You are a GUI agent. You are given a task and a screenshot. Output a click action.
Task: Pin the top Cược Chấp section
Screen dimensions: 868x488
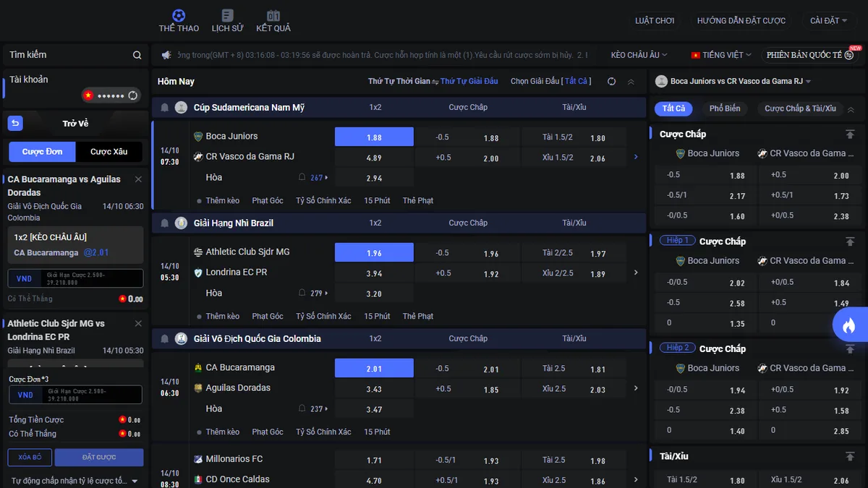click(850, 134)
